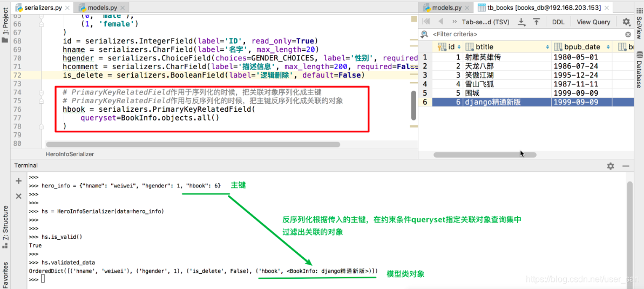This screenshot has height=289, width=644.
Task: Close the terminal session with X icon
Action: (x=18, y=197)
